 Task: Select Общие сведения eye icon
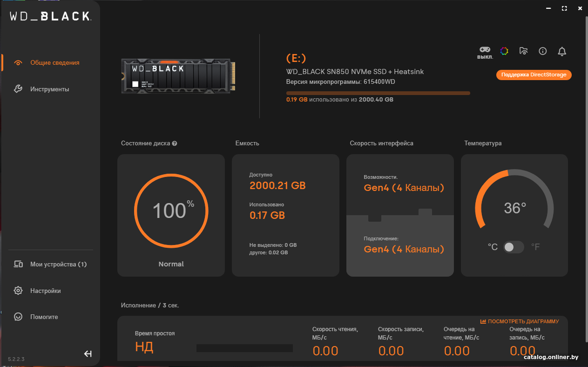19,63
